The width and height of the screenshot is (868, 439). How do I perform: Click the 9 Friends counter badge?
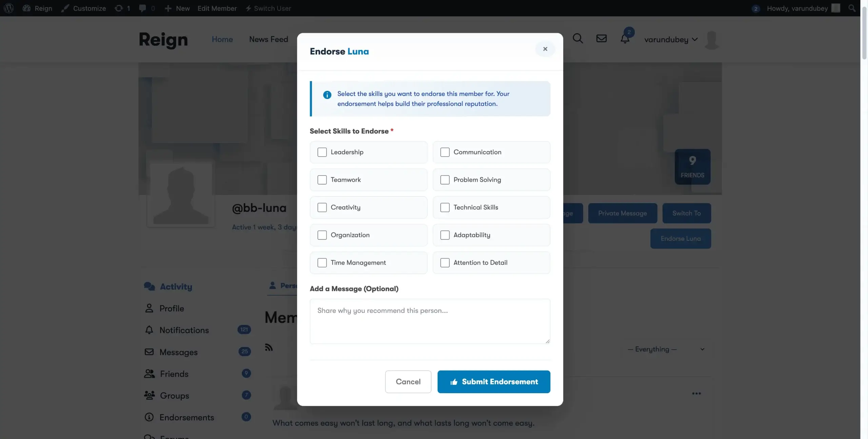(x=692, y=167)
